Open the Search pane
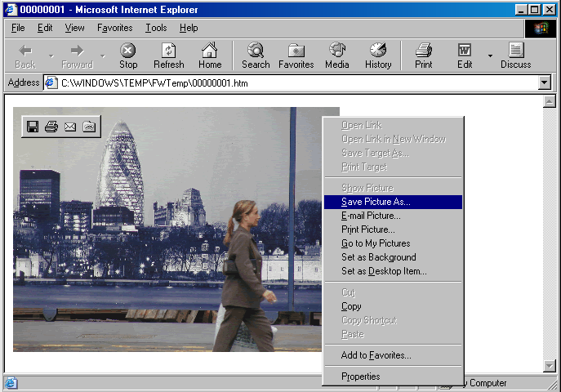Screen dimensions: 561x392 tap(255, 55)
